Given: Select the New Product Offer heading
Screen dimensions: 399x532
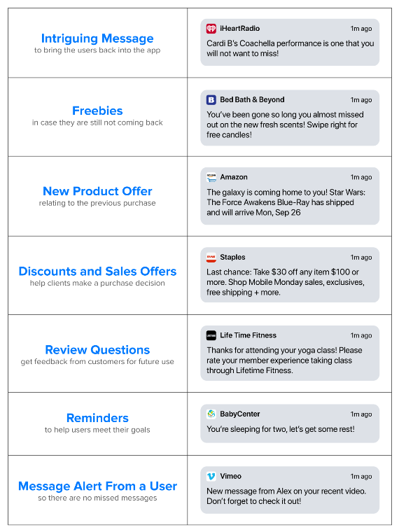Looking at the screenshot, I should [97, 191].
